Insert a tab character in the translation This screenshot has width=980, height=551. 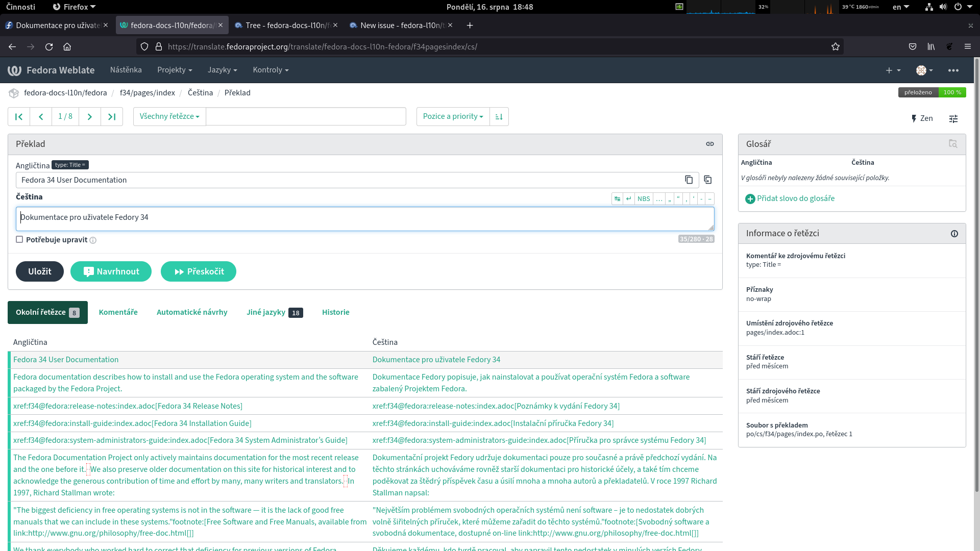(x=618, y=199)
